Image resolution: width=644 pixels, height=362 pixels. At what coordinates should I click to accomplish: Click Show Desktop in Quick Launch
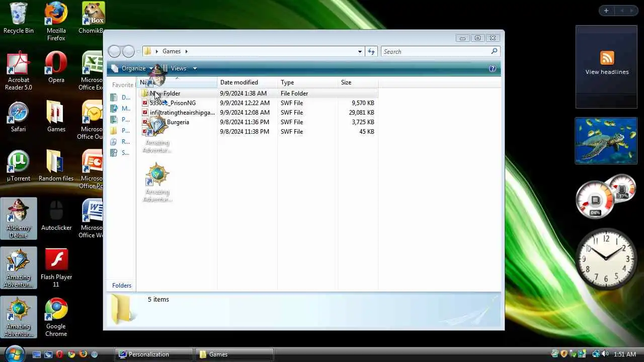(37, 354)
